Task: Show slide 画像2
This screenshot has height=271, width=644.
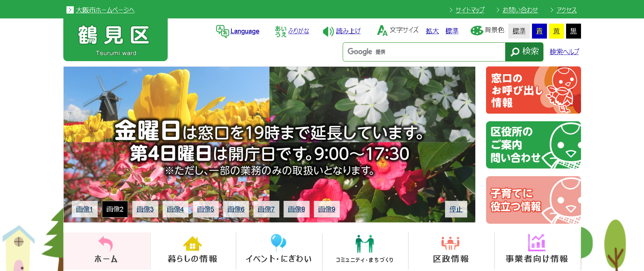Action: 115,209
